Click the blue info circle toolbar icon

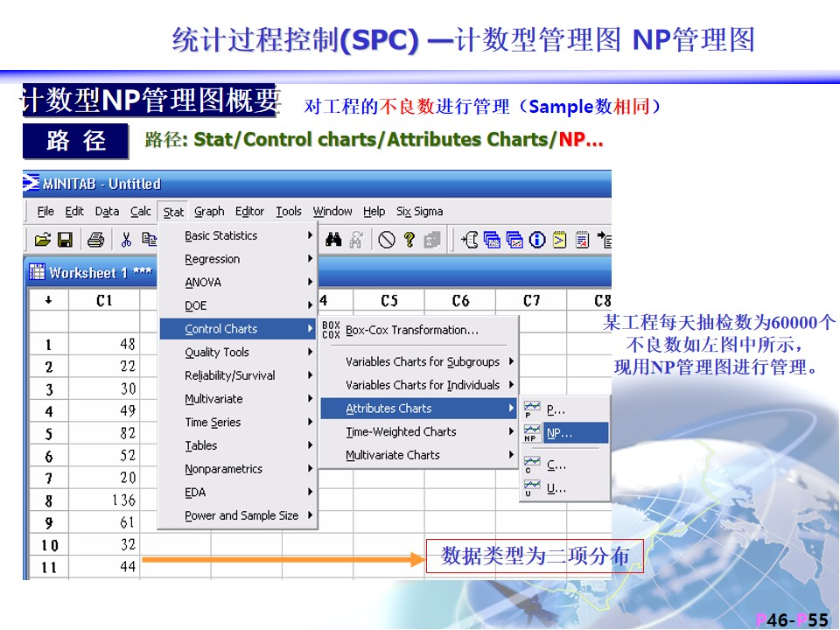pos(536,240)
